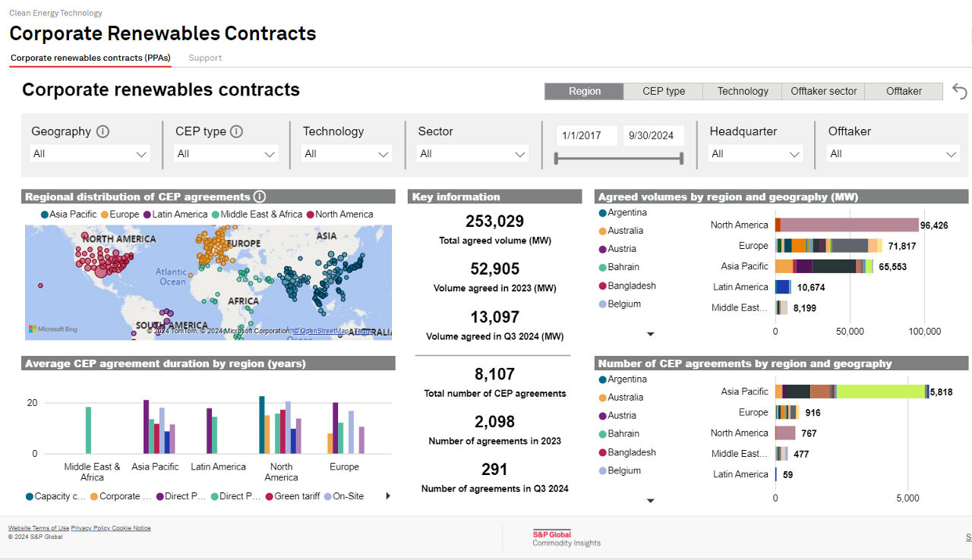Advance the duration chart legend arrow

(x=388, y=496)
